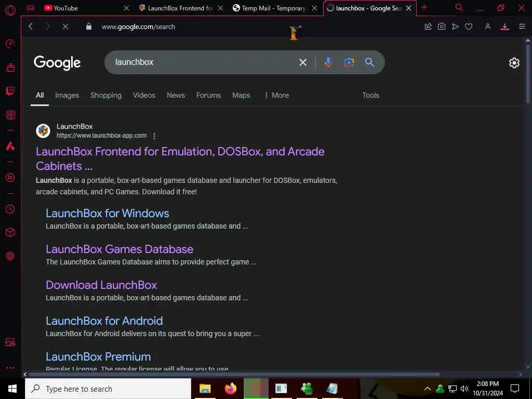
Task: Click the vertical page scrollbar
Action: tap(528, 73)
